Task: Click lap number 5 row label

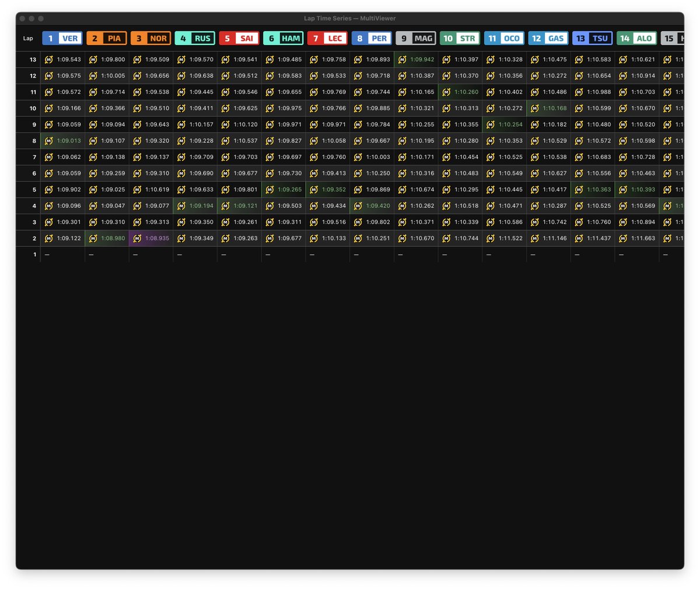Action: tap(34, 190)
